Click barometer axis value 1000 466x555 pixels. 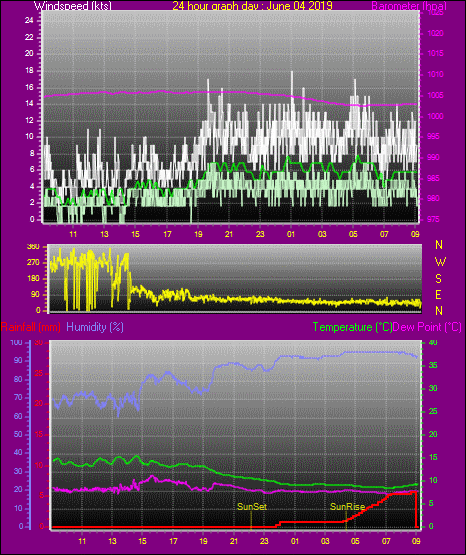[x=435, y=116]
